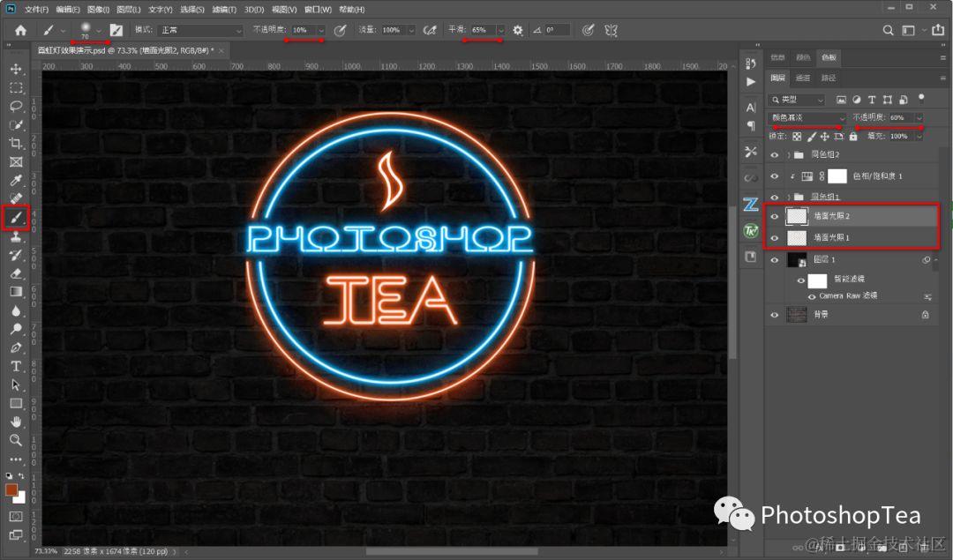Select the Dodge tool

(x=16, y=329)
